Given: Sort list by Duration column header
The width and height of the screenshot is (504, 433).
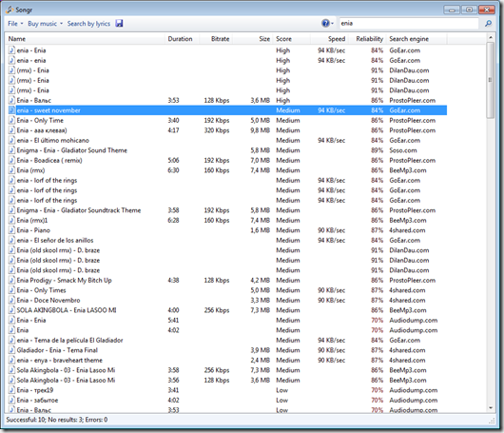Looking at the screenshot, I should point(182,39).
